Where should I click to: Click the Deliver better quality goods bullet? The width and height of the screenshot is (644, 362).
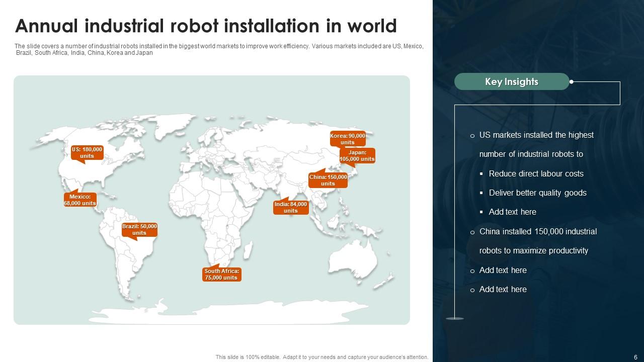tap(537, 193)
